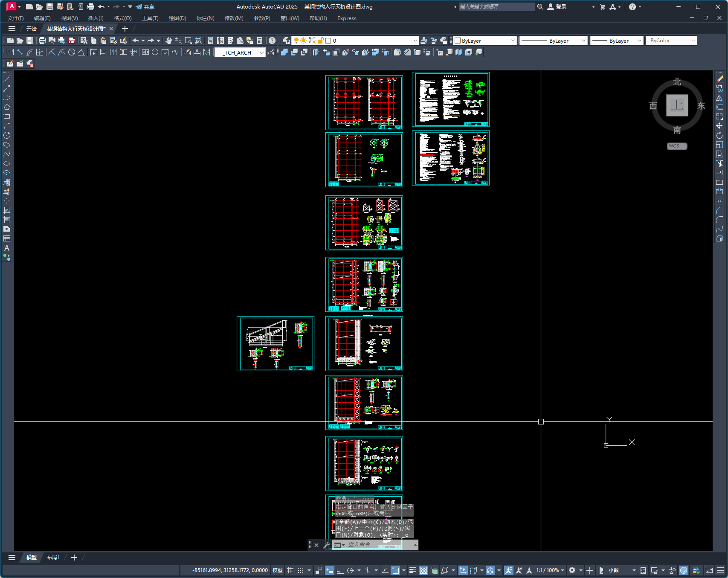Click the WCS label under the ViewCube
This screenshot has width=728, height=578.
tap(677, 146)
